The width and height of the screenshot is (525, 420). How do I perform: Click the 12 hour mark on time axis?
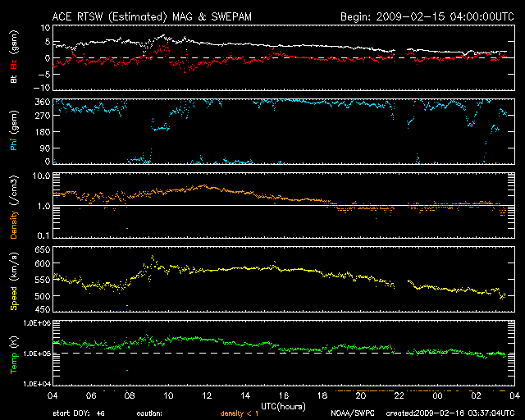tap(208, 395)
